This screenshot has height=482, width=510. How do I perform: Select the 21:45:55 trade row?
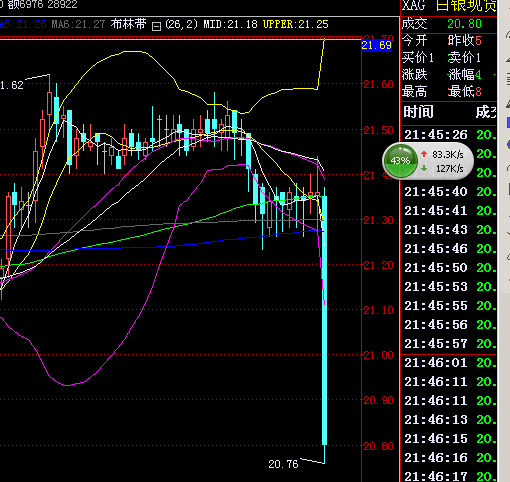click(449, 306)
